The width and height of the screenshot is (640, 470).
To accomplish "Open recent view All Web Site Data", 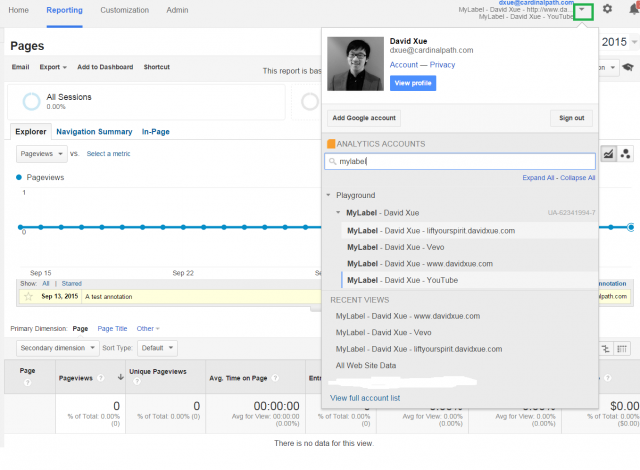I will [366, 366].
